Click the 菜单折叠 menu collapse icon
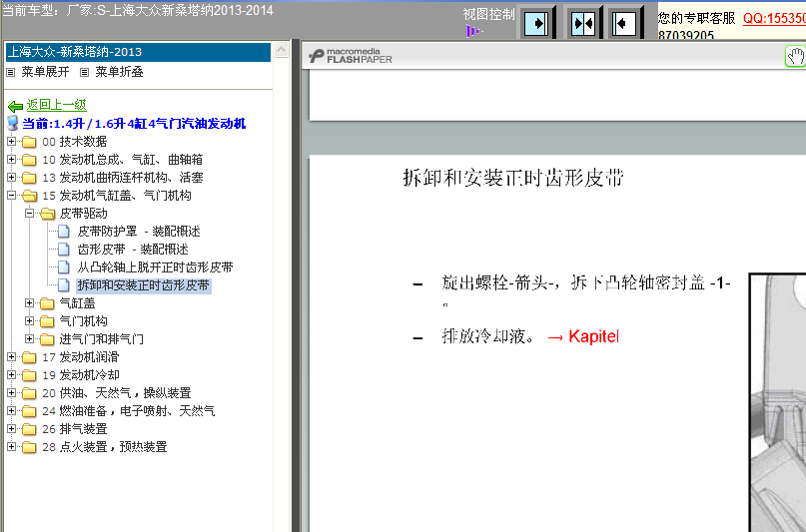 85,72
